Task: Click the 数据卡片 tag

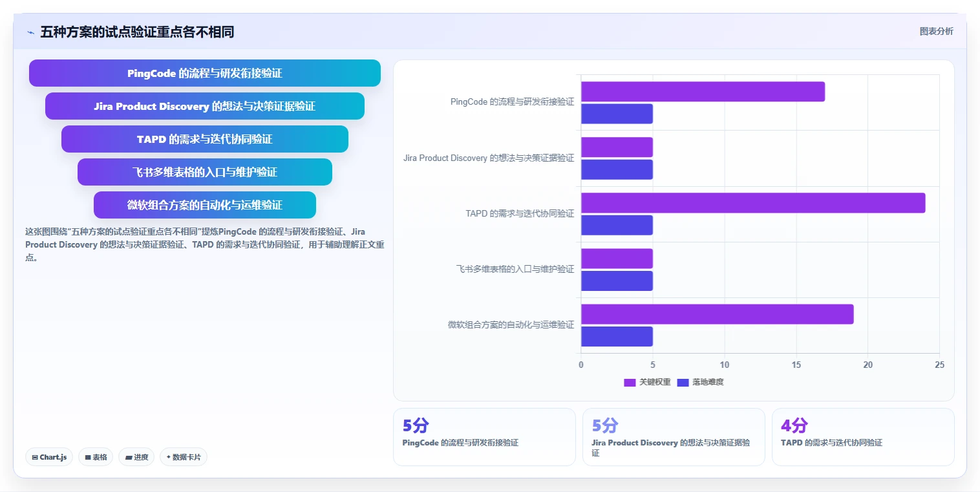Action: 184,457
